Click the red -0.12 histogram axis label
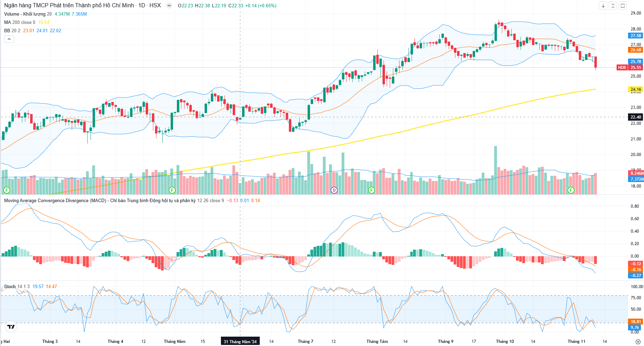This screenshot has height=346, width=644. click(636, 264)
